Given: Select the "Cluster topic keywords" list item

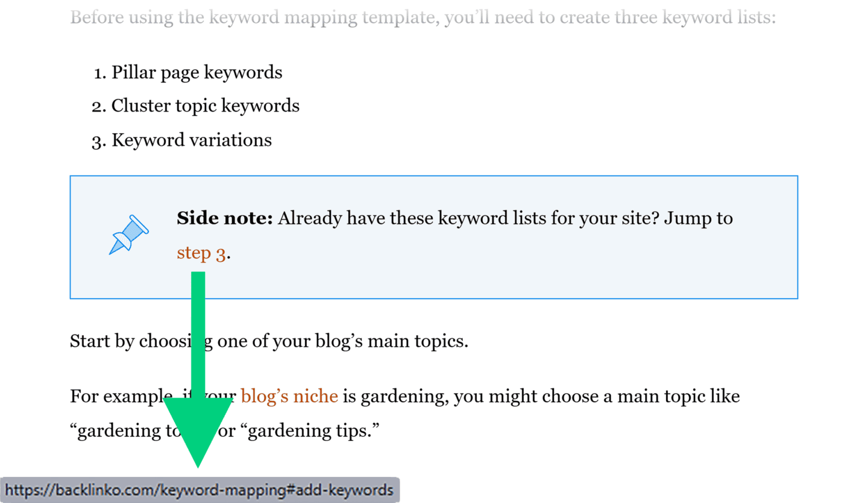Looking at the screenshot, I should (205, 106).
